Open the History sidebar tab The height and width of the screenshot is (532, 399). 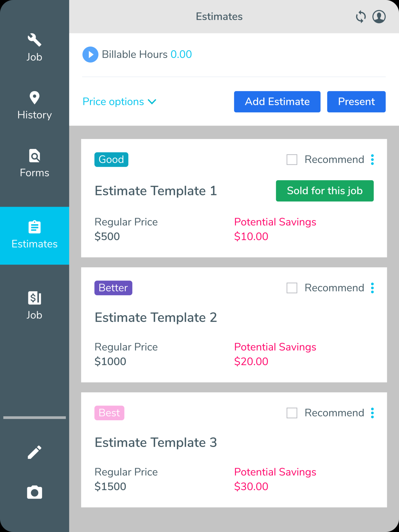click(34, 106)
